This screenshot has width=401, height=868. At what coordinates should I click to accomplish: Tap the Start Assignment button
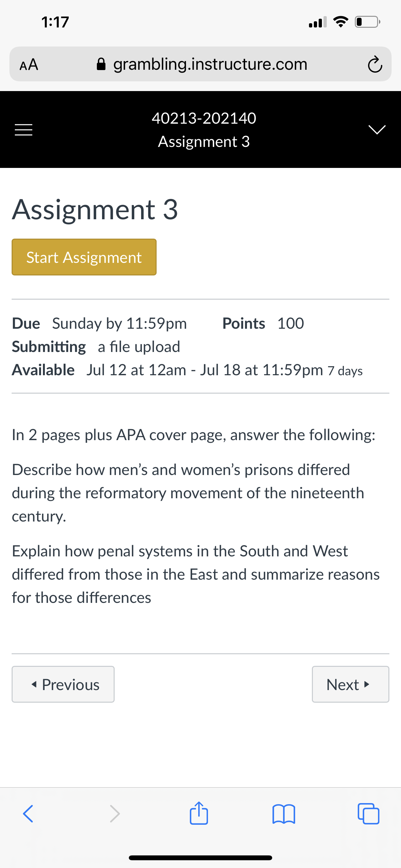click(84, 257)
